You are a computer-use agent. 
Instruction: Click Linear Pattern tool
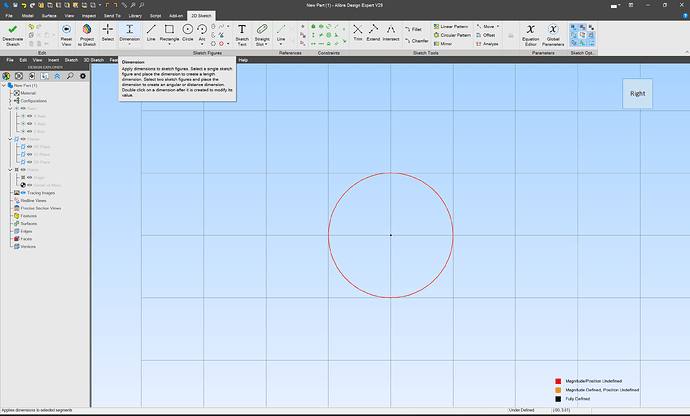coord(451,26)
